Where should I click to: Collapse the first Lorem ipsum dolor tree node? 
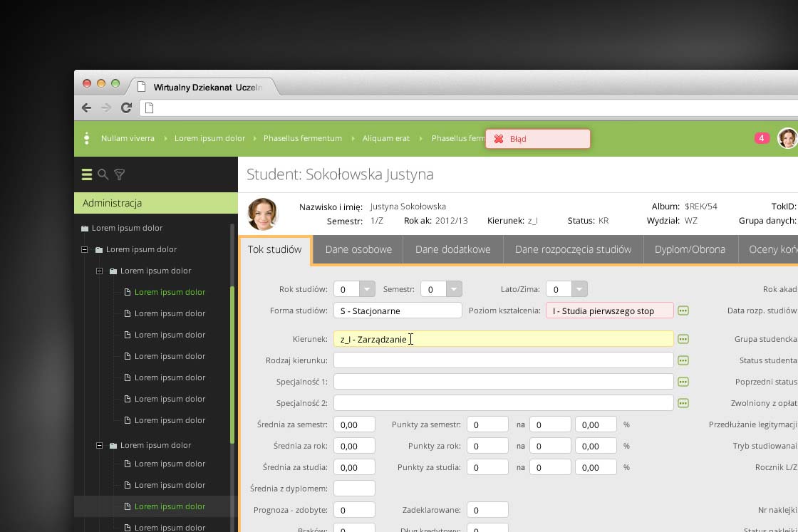pyautogui.click(x=84, y=250)
